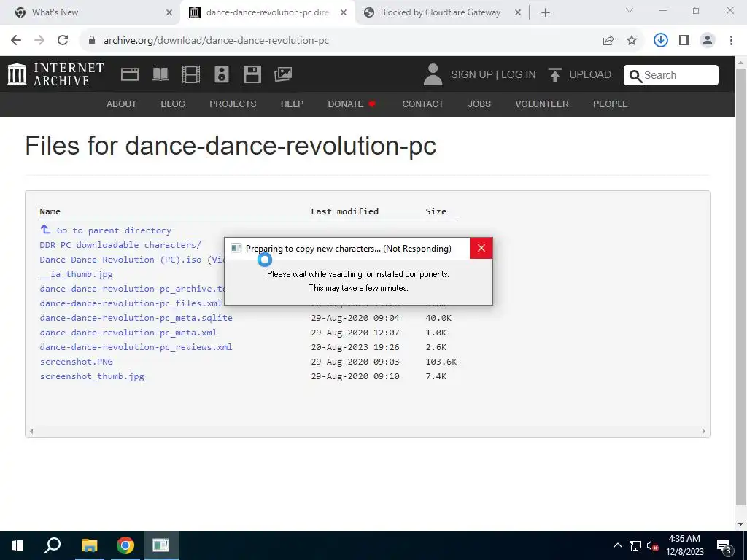
Task: Open dance-dance-revolution-pc_meta.xml link
Action: tap(128, 332)
